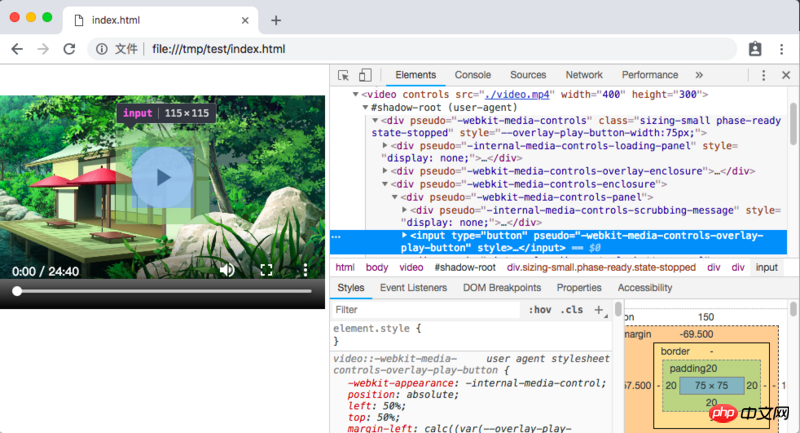The height and width of the screenshot is (433, 800).
Task: Open Chrome three-dot menu
Action: point(782,49)
